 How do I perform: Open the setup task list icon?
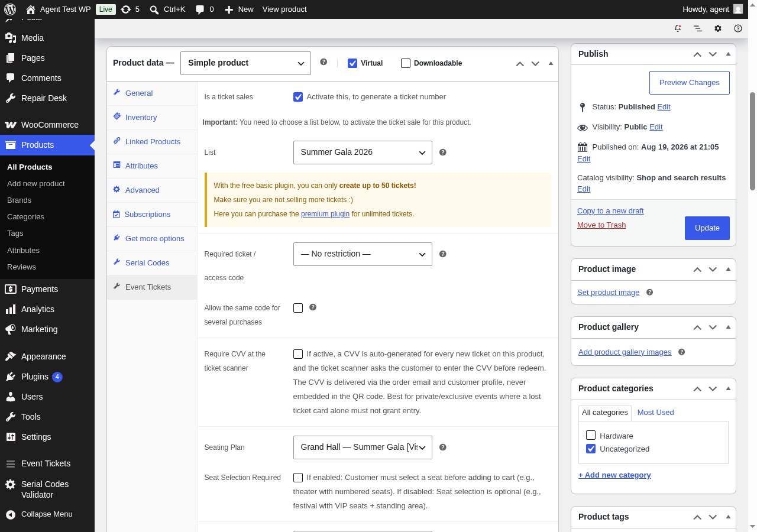[698, 28]
